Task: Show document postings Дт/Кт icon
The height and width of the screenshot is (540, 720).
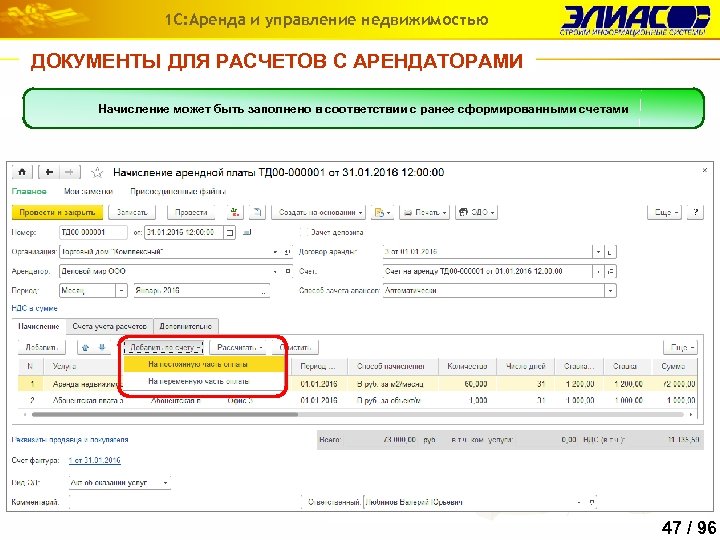Action: click(x=235, y=212)
